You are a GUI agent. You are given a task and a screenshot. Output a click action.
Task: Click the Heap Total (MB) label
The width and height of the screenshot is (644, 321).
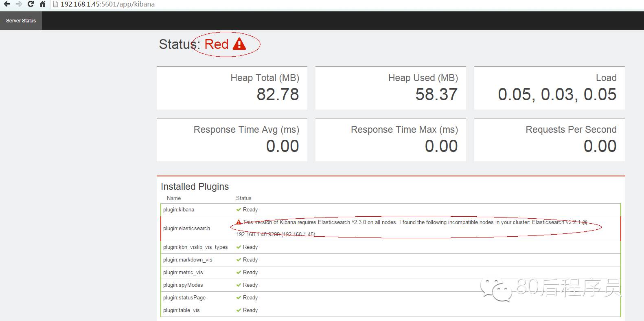tap(265, 78)
